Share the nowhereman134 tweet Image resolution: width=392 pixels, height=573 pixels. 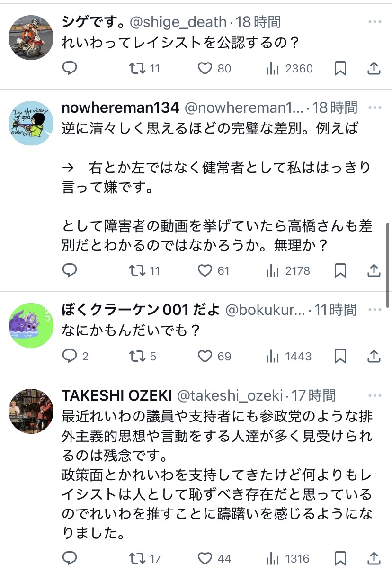pyautogui.click(x=374, y=270)
